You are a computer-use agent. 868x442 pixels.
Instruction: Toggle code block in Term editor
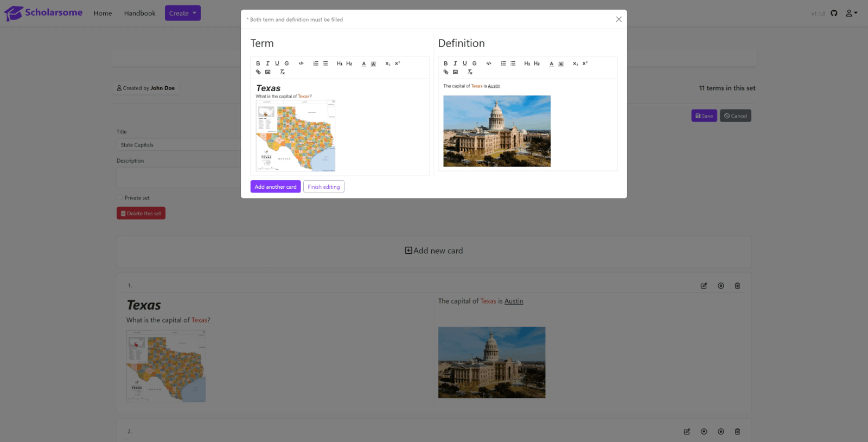tap(301, 63)
